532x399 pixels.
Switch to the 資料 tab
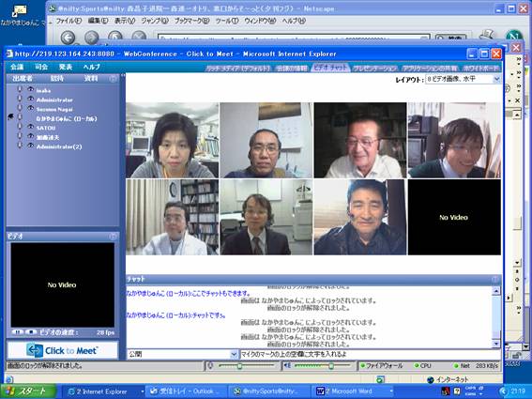(x=91, y=79)
